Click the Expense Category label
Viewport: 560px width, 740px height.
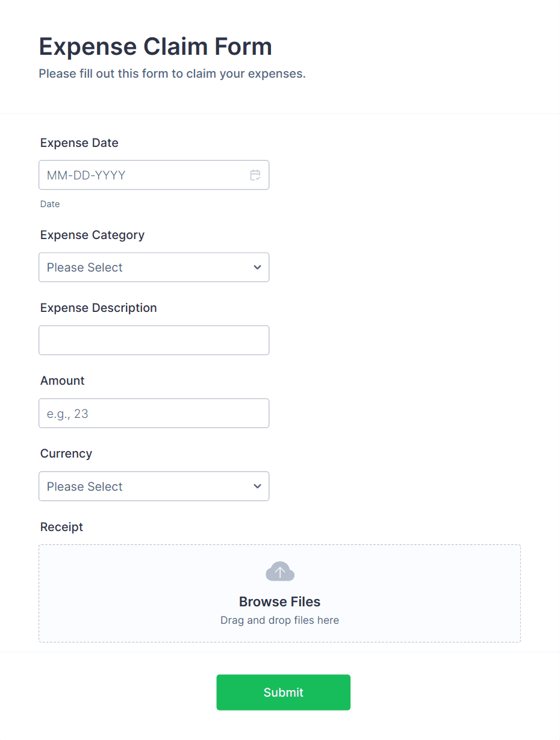tap(92, 235)
